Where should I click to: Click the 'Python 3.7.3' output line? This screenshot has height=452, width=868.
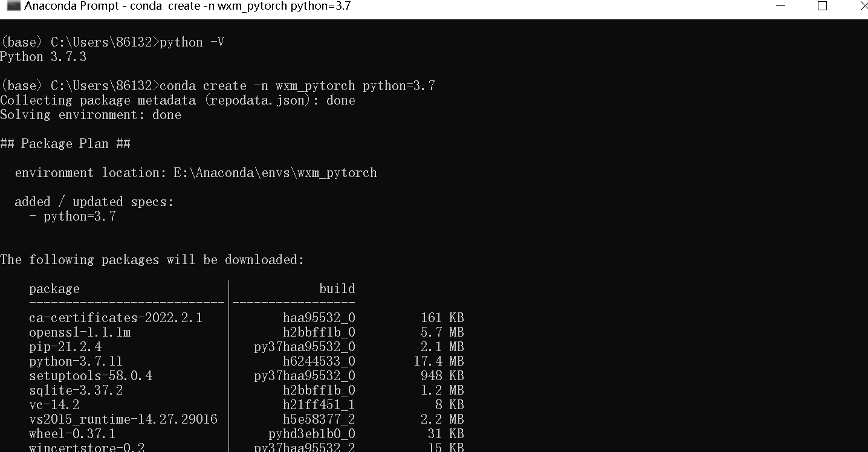coord(44,57)
